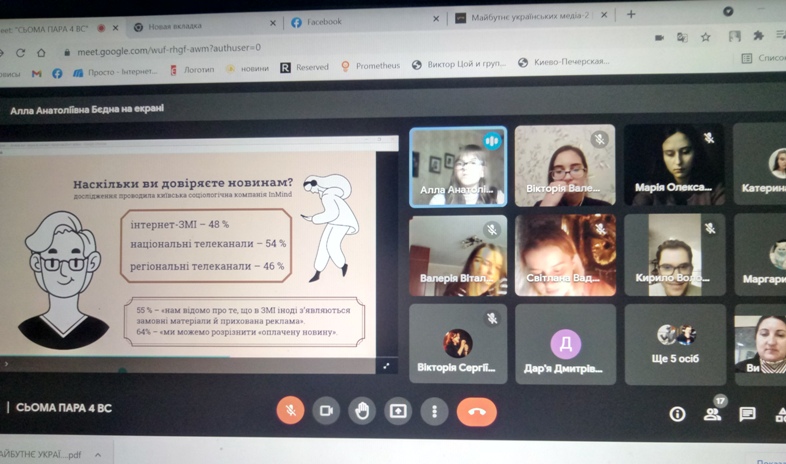Select Дар'я Дмитрів... participant tile
Image resolution: width=786 pixels, height=464 pixels.
[x=565, y=344]
